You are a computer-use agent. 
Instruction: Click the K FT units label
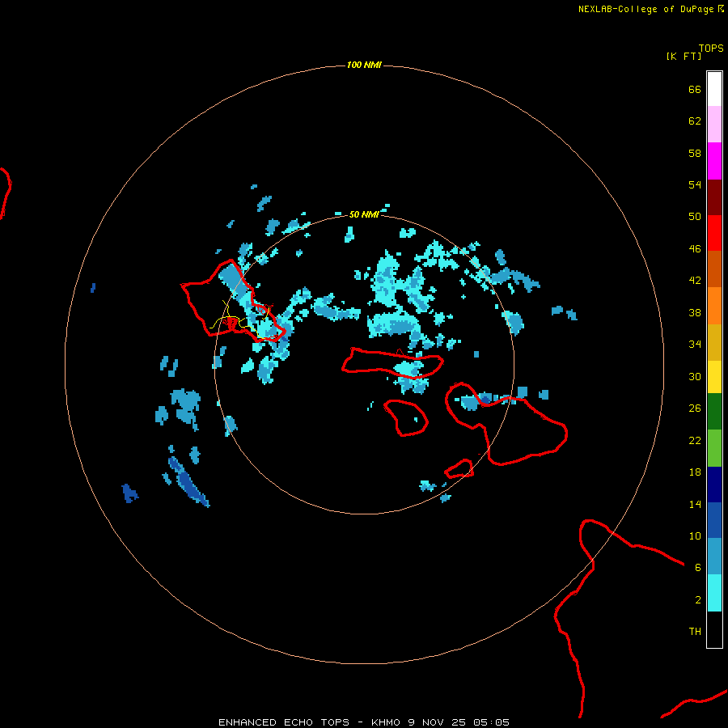point(684,56)
